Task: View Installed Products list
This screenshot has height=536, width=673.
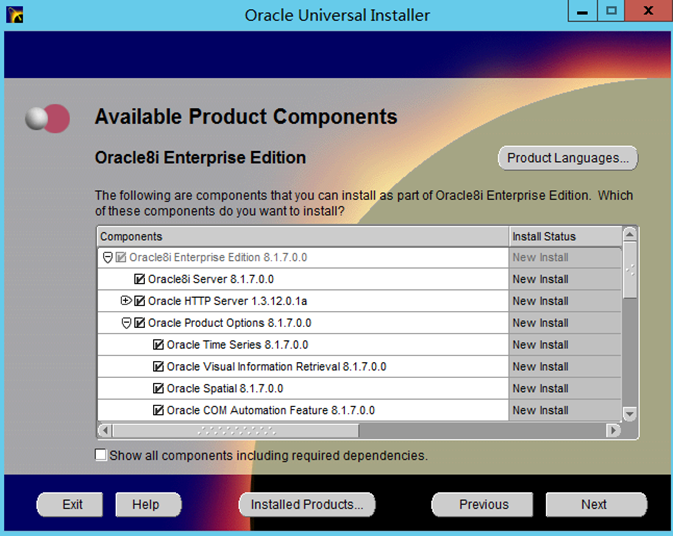Action: (x=307, y=504)
